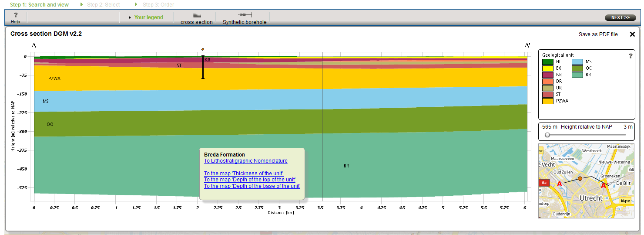Expand the Your legend menu
Screen dimensions: 644x235
(x=148, y=17)
